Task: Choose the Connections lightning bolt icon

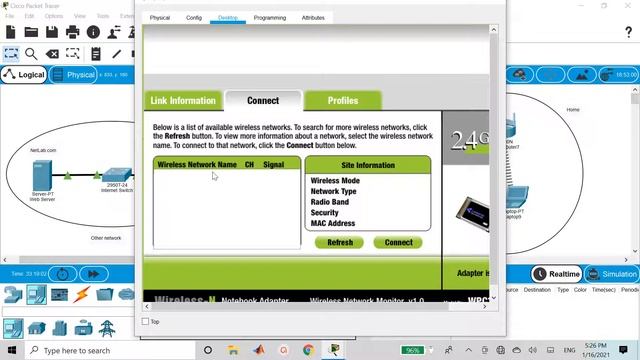Action: point(82,295)
